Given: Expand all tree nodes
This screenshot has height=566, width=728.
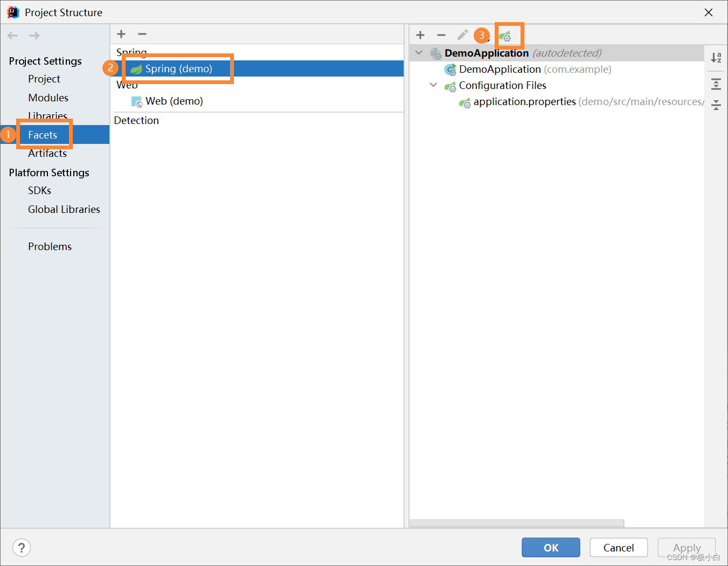Looking at the screenshot, I should pyautogui.click(x=716, y=84).
